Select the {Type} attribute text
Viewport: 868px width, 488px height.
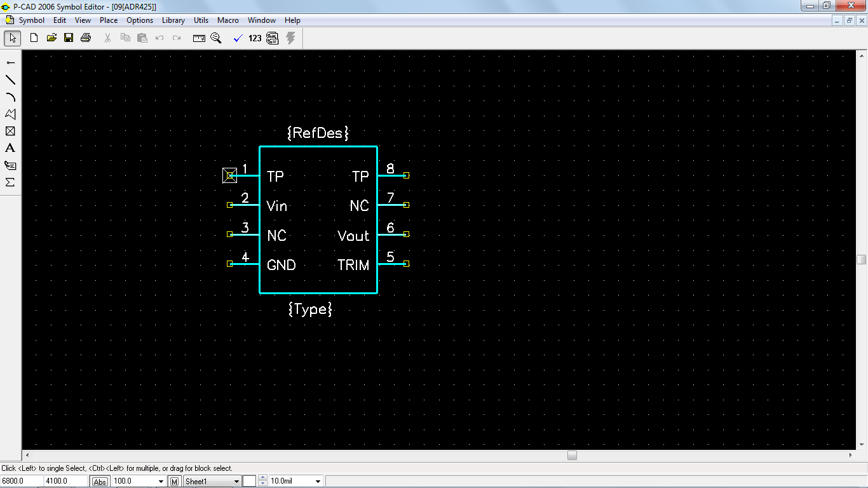[x=310, y=309]
